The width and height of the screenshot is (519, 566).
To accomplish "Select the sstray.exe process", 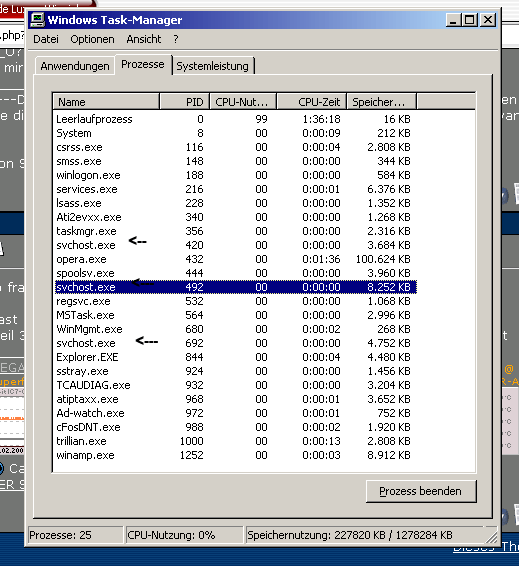I will click(236, 371).
